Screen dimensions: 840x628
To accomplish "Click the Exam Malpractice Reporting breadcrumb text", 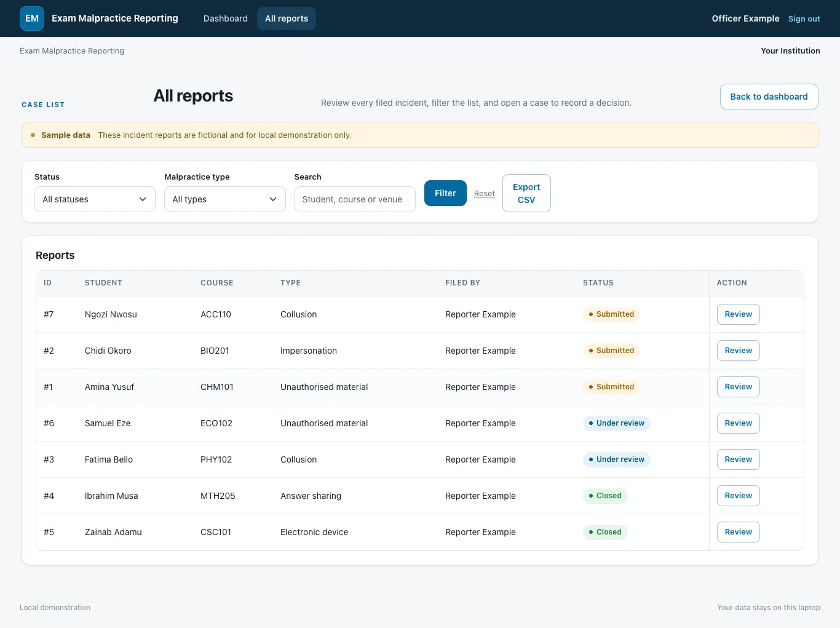I will (72, 51).
